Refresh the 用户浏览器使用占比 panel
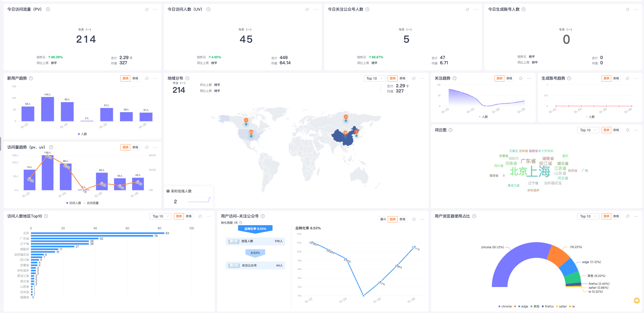 pyautogui.click(x=628, y=216)
